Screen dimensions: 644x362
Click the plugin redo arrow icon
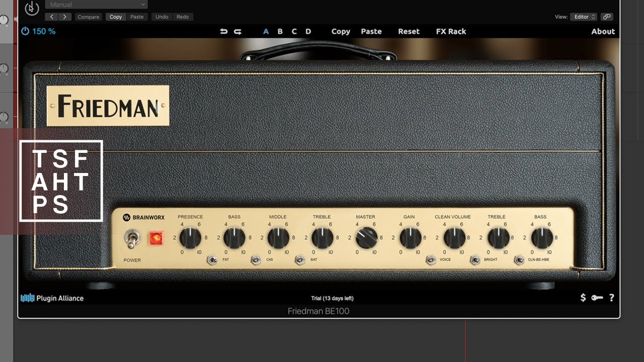pyautogui.click(x=237, y=31)
